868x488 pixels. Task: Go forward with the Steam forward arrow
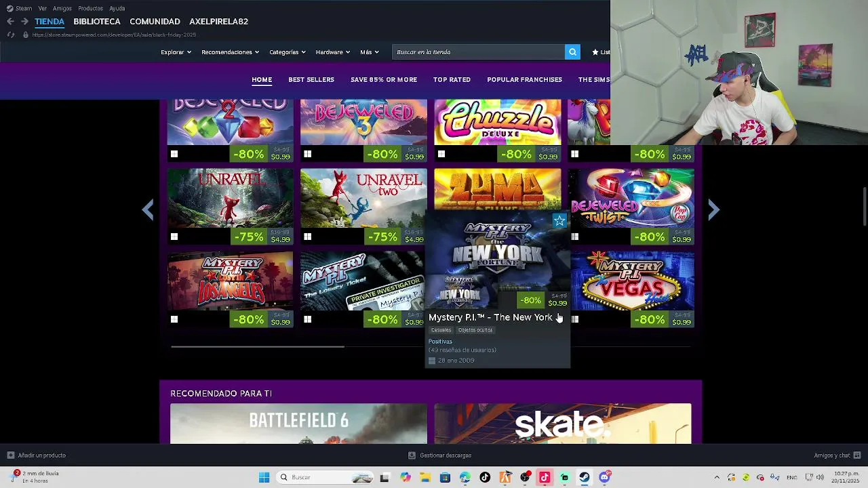(x=24, y=21)
